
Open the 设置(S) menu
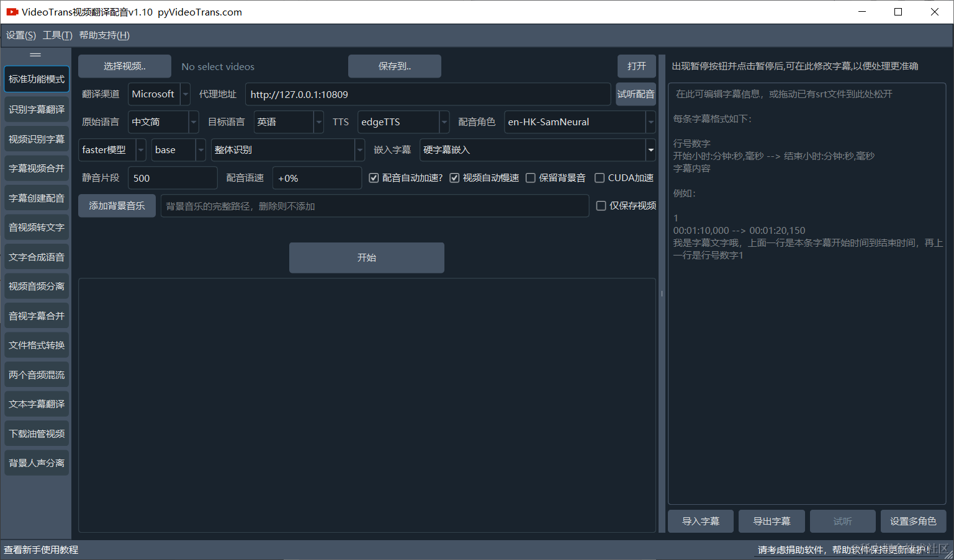pos(21,35)
